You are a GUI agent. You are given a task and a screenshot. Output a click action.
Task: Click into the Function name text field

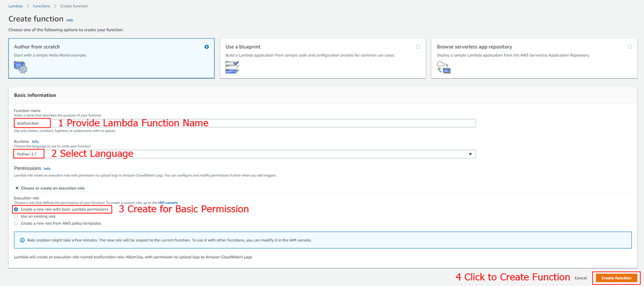pyautogui.click(x=262, y=123)
